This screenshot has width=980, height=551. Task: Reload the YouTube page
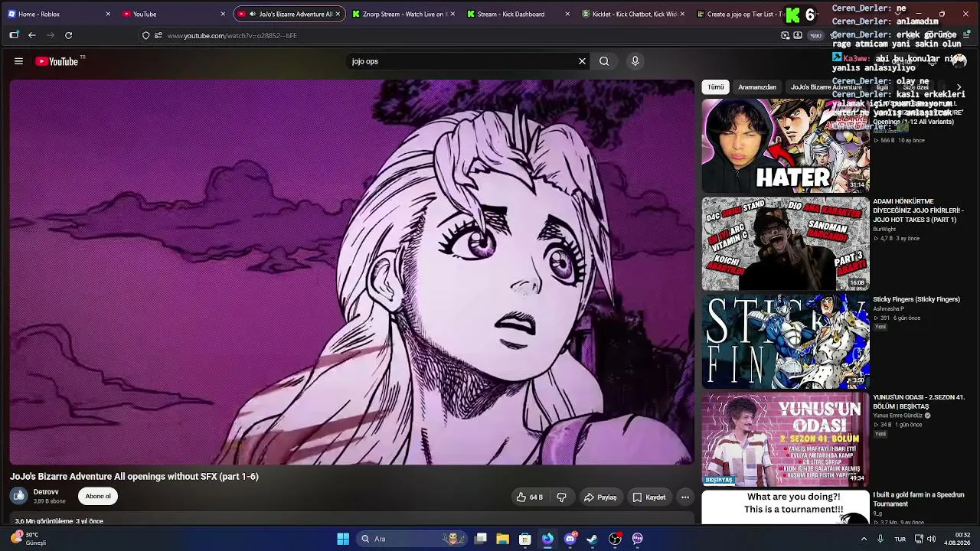[x=69, y=35]
